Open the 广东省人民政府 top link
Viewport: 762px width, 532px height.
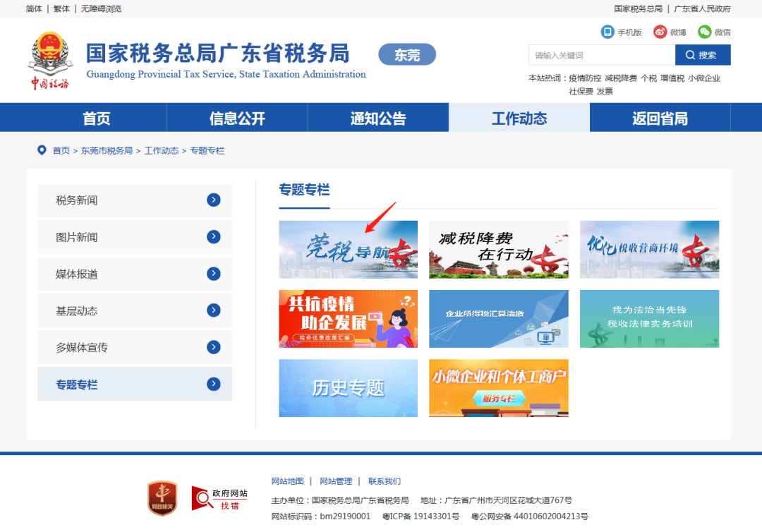pos(702,8)
